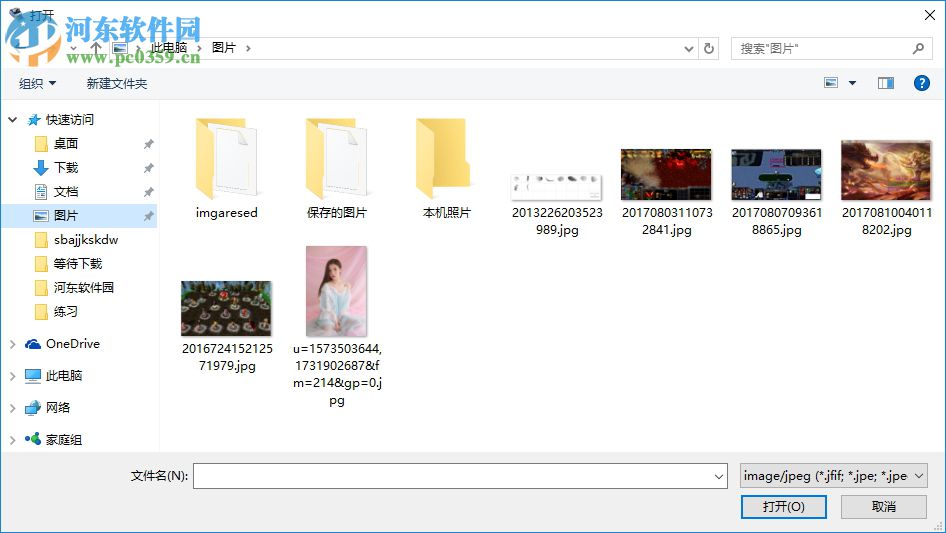Click the pin icon beside 图片
Image resolution: width=946 pixels, height=533 pixels.
coord(148,215)
